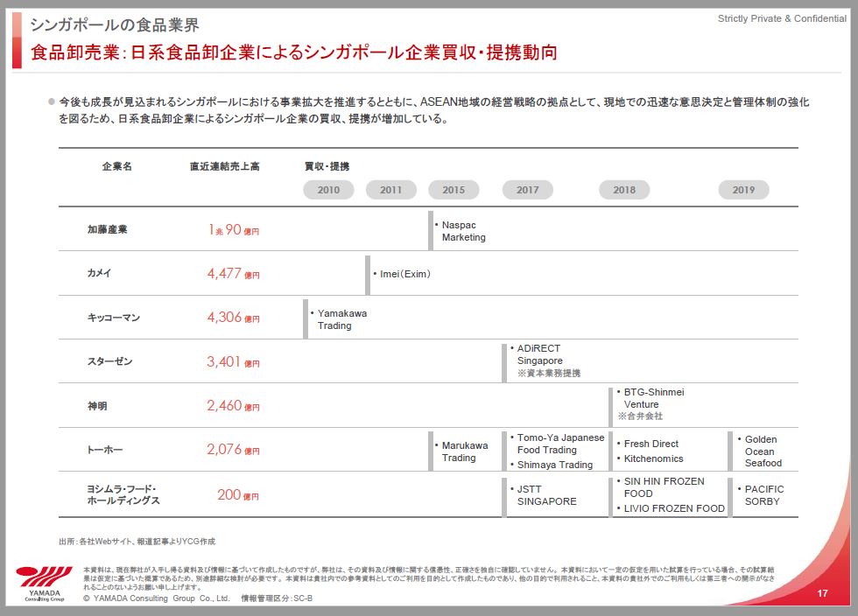Select the カメイ company name
The width and height of the screenshot is (858, 616).
pyautogui.click(x=99, y=273)
